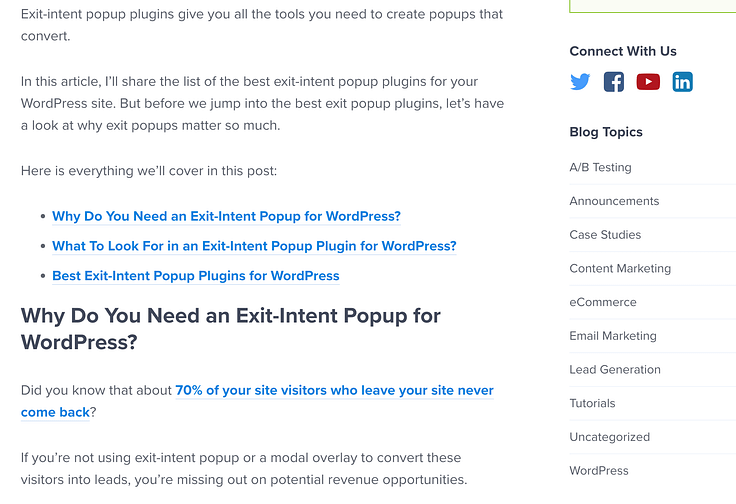Open Case Studies topic

pyautogui.click(x=605, y=235)
